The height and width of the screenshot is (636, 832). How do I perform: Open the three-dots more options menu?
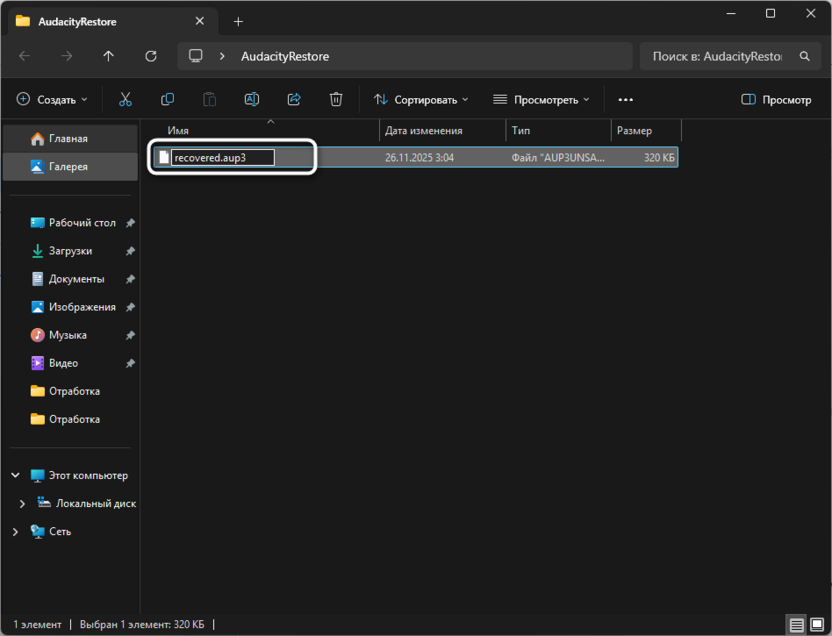[626, 99]
